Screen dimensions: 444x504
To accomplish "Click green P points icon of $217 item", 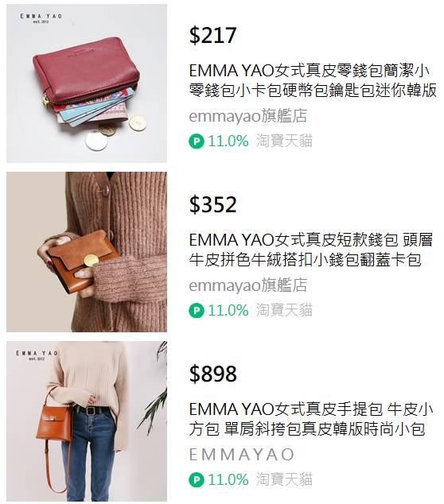I will tap(197, 142).
